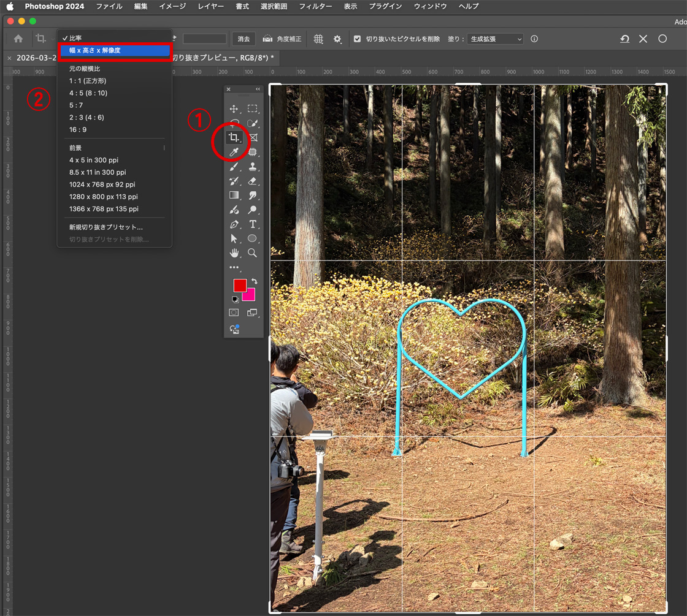Select the Horizontal Type tool
Screen dimensions: 687x616
click(252, 224)
